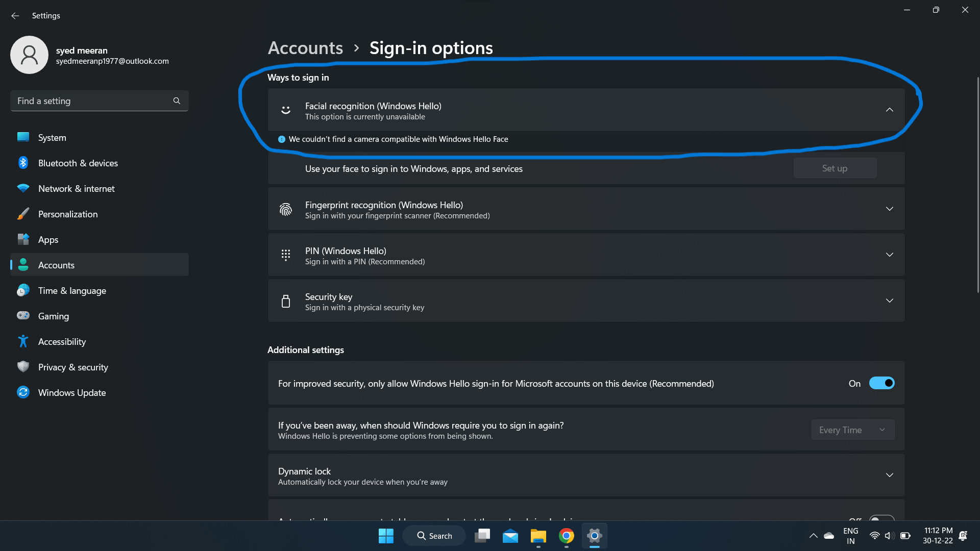Open Privacy & security settings
This screenshot has height=551, width=980.
click(x=73, y=367)
